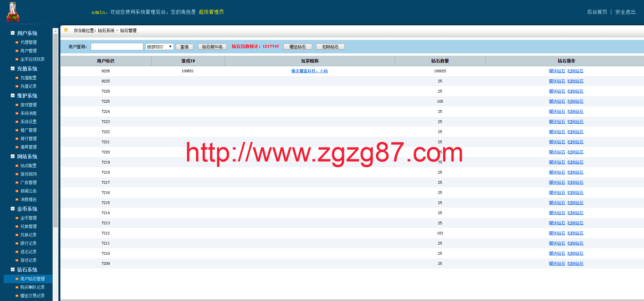Open 游戏管理 from the sidebar menu

tap(28, 105)
